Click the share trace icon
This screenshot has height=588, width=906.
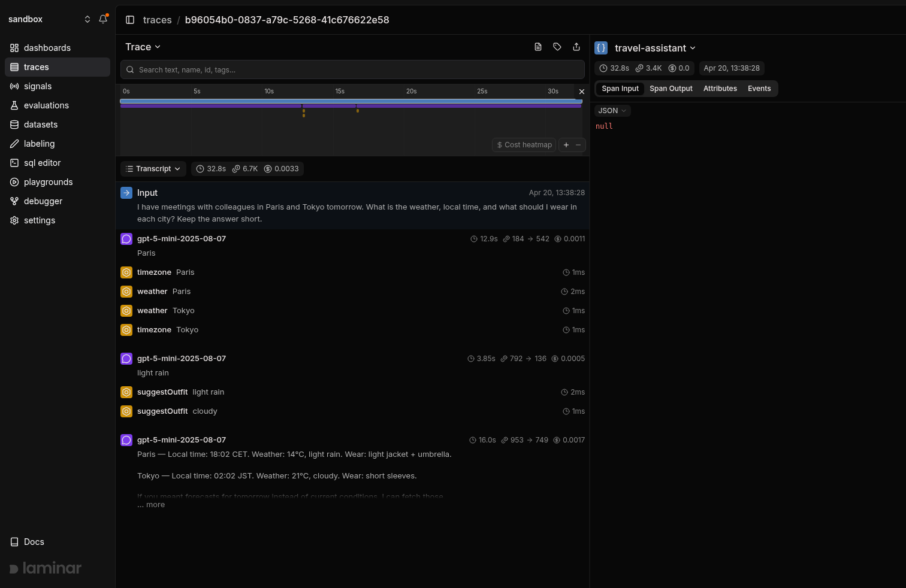click(x=576, y=47)
